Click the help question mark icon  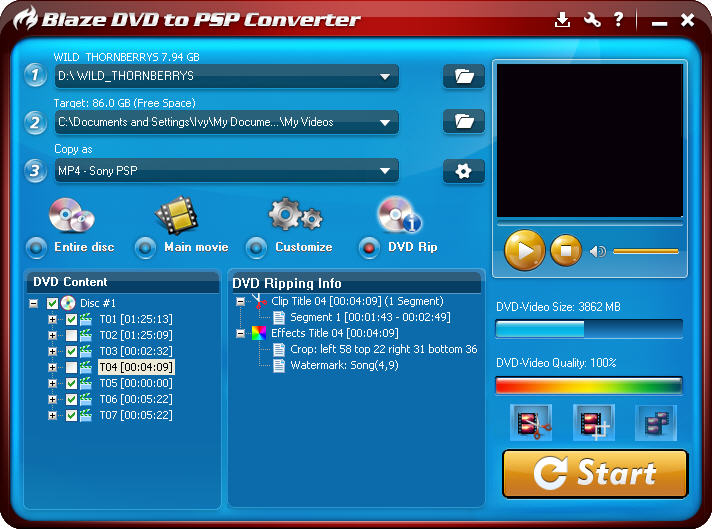click(619, 20)
